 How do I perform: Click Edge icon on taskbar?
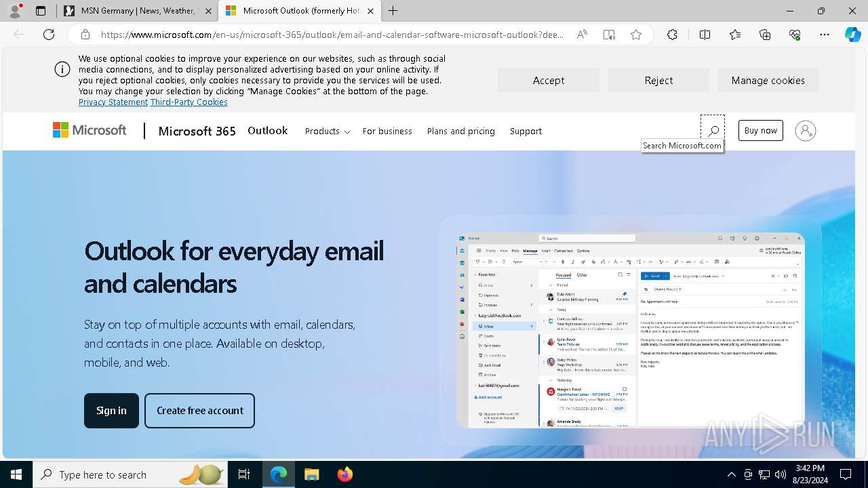coord(279,474)
